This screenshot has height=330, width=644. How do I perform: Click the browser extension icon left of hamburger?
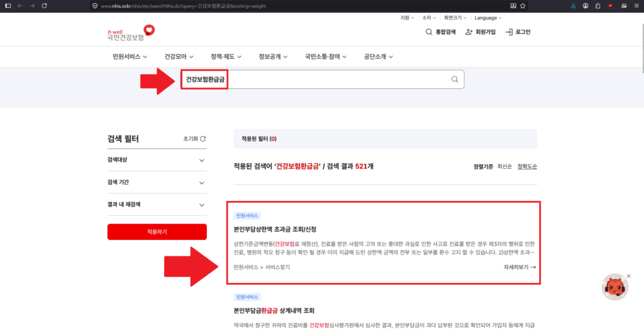(x=624, y=6)
